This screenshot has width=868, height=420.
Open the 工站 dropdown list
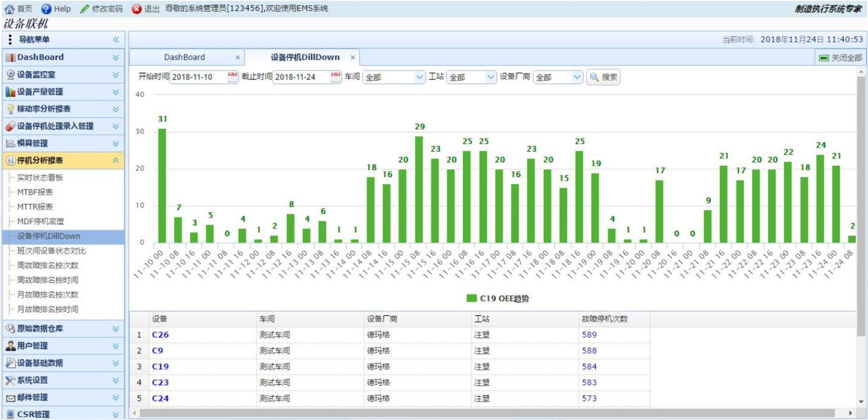(x=491, y=77)
